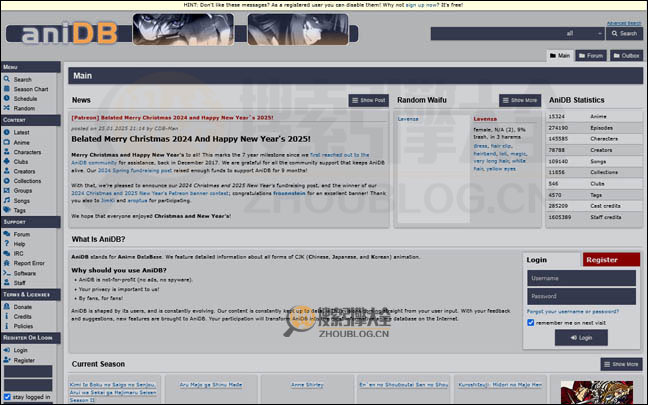Click the Schedule clock icon
Image resolution: width=648 pixels, height=405 pixels.
pyautogui.click(x=7, y=98)
